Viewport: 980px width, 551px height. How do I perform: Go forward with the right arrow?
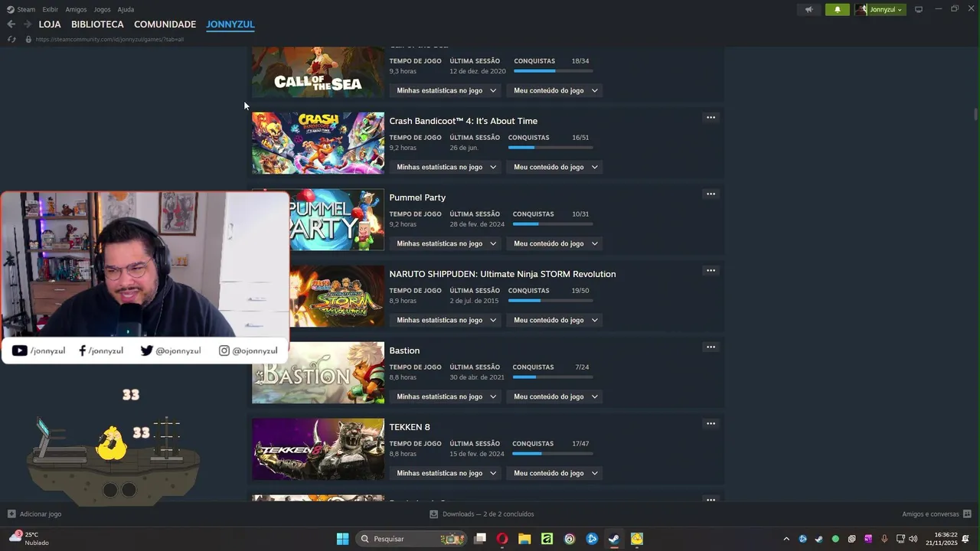tap(27, 24)
